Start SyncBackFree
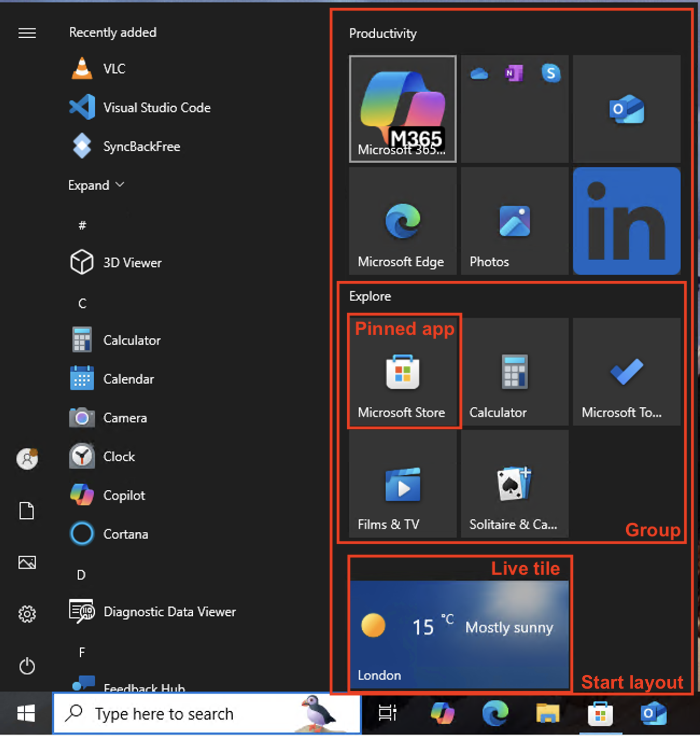The height and width of the screenshot is (736, 700). 142,146
